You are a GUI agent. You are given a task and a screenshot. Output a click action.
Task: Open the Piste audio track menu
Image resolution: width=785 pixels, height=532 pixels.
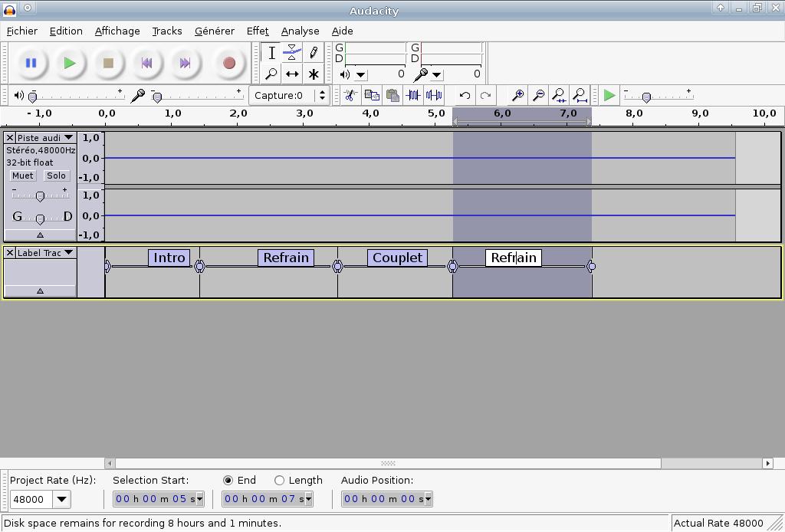tap(68, 138)
